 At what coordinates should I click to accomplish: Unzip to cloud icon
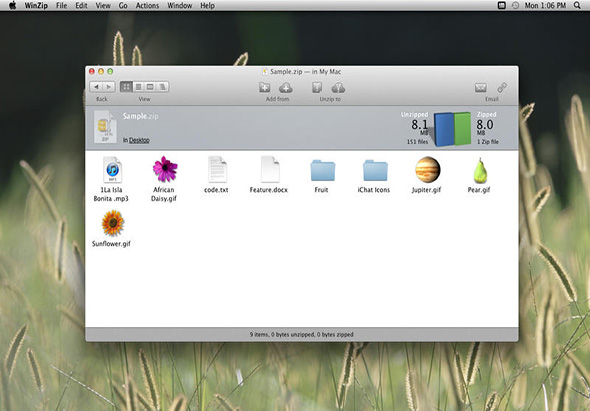[x=338, y=88]
